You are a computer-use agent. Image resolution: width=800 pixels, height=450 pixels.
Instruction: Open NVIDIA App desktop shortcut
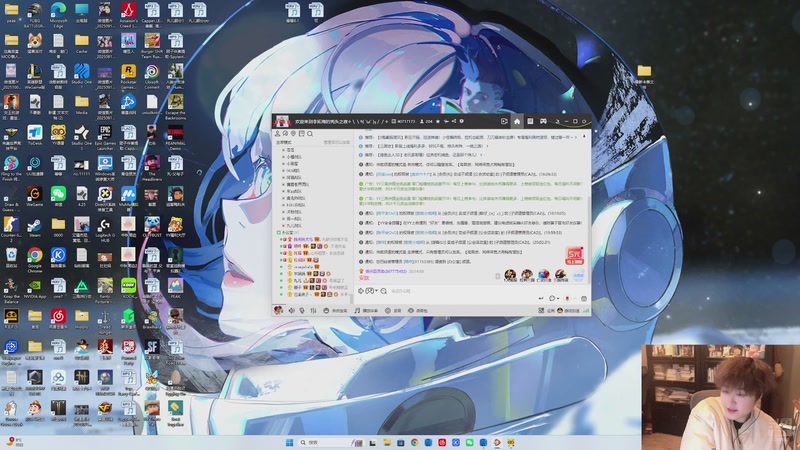point(35,290)
